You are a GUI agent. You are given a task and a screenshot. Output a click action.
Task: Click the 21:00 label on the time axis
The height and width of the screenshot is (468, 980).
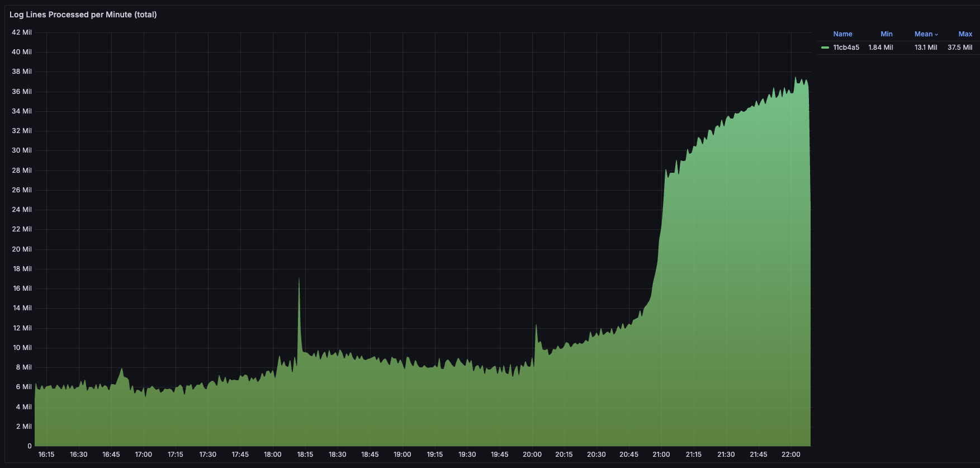point(661,455)
